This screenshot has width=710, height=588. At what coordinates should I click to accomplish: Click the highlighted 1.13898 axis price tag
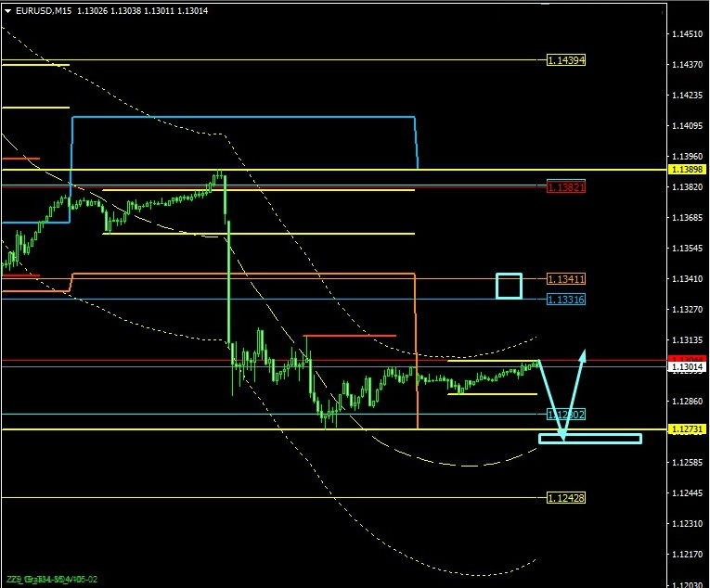click(688, 171)
